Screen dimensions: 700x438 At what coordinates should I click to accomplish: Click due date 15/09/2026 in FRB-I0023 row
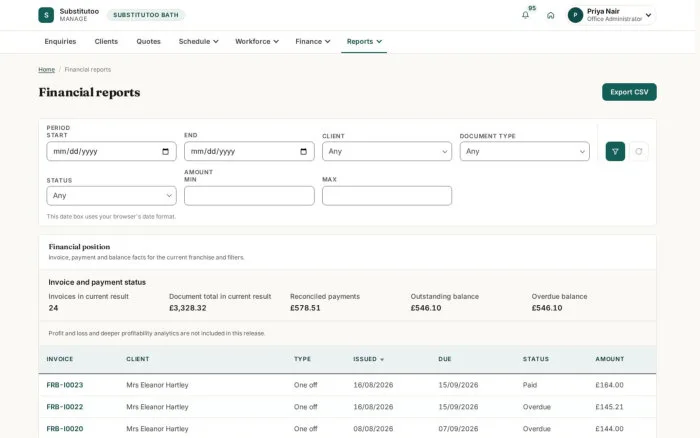click(x=458, y=385)
